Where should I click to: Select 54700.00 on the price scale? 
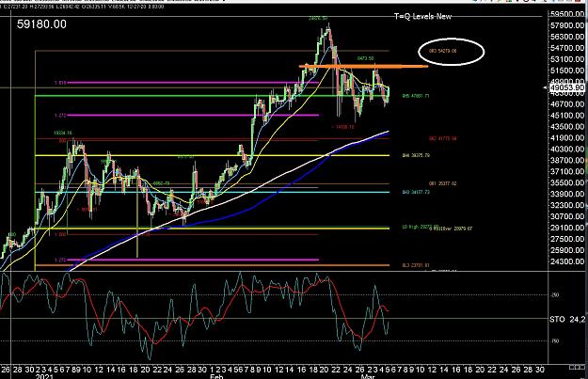pos(567,48)
